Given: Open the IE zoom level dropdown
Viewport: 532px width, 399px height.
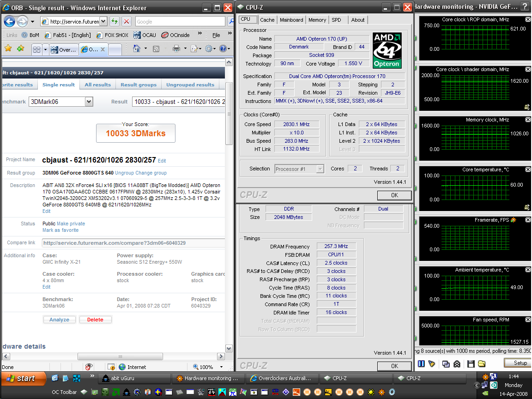Looking at the screenshot, I should coord(222,367).
